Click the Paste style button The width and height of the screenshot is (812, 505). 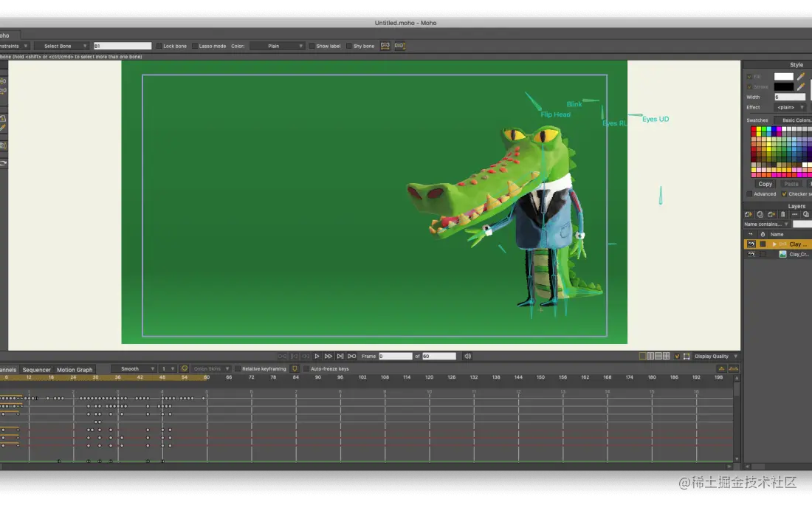click(x=791, y=184)
